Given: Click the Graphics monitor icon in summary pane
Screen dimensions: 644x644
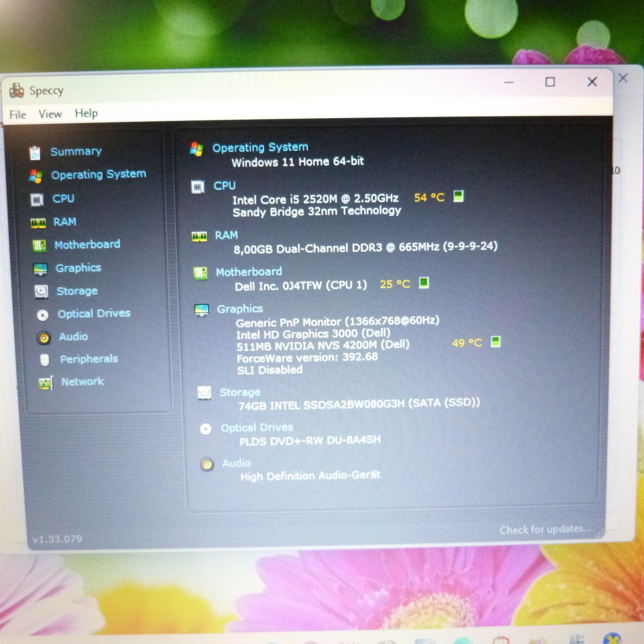Looking at the screenshot, I should pos(202,310).
